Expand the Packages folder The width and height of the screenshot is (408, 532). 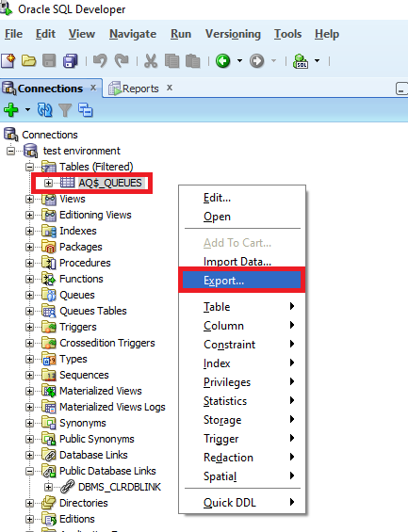pyautogui.click(x=29, y=247)
